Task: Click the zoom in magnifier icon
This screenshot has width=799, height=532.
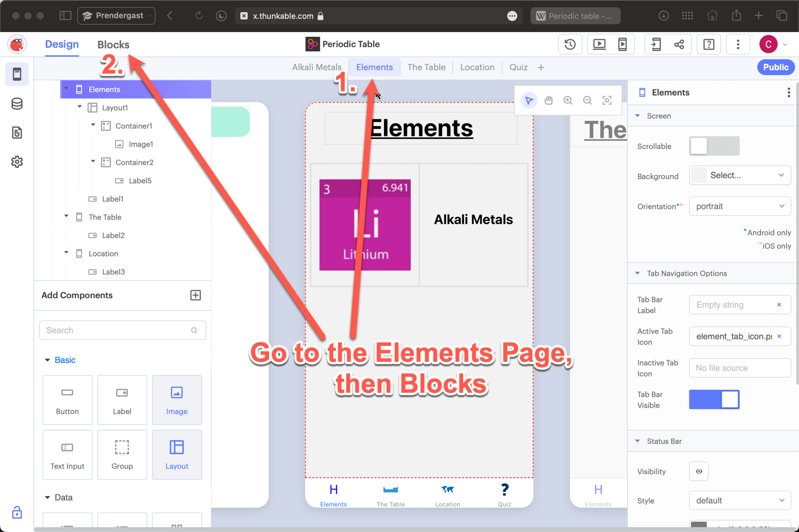Action: tap(568, 100)
